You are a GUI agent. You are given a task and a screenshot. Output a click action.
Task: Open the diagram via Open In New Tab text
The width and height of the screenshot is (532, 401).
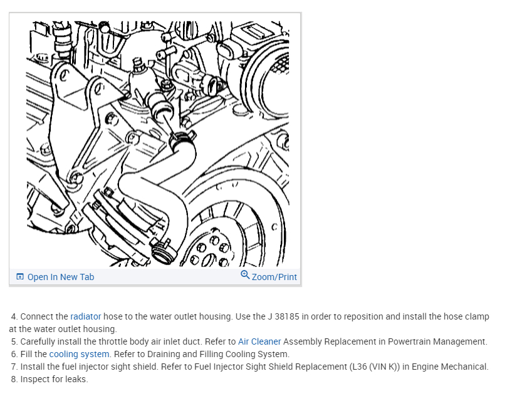point(61,277)
